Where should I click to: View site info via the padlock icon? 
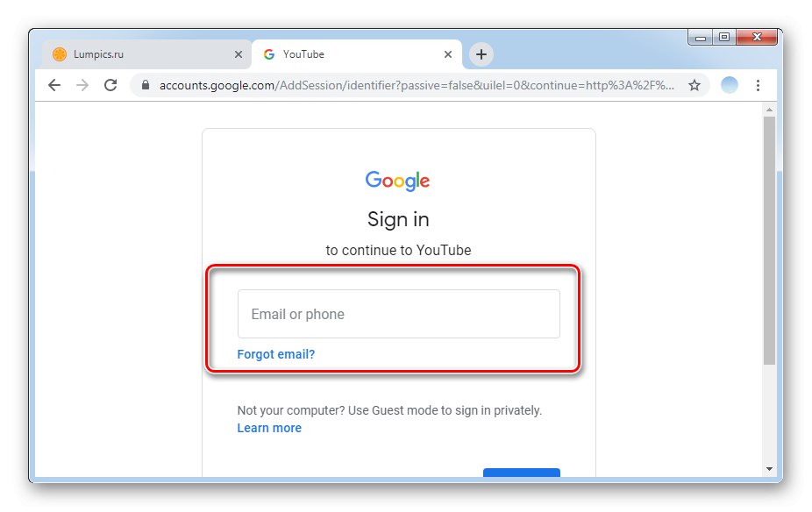click(x=146, y=85)
